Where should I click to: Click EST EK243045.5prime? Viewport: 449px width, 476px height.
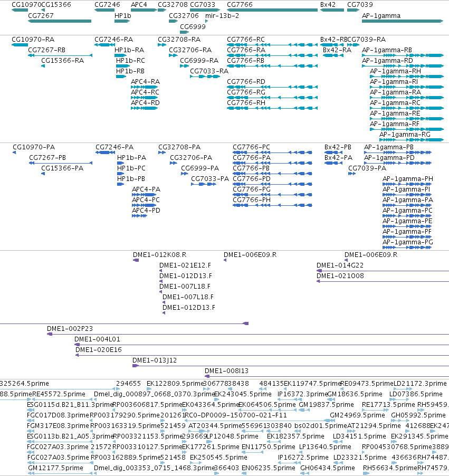coord(243,394)
